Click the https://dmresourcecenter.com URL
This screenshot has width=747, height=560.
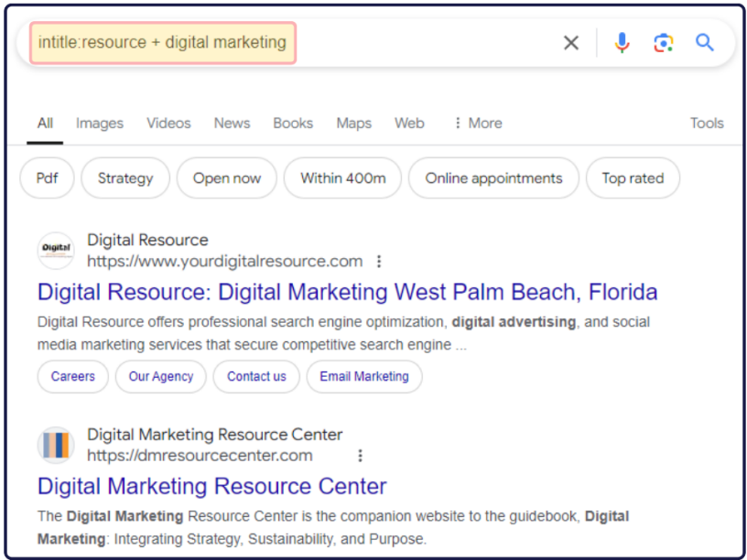(x=200, y=456)
